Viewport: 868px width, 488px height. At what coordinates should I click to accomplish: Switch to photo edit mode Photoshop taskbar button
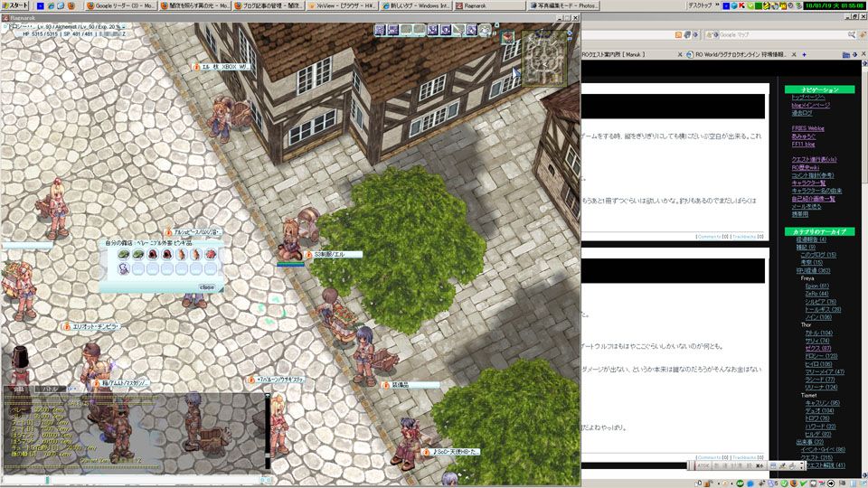(x=563, y=5)
